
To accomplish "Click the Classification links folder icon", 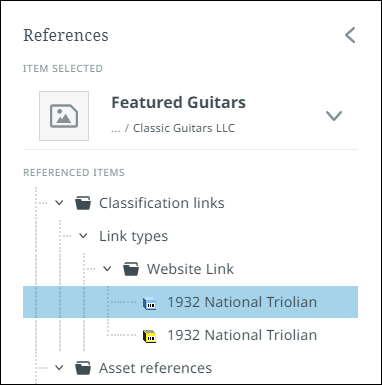I will click(83, 203).
